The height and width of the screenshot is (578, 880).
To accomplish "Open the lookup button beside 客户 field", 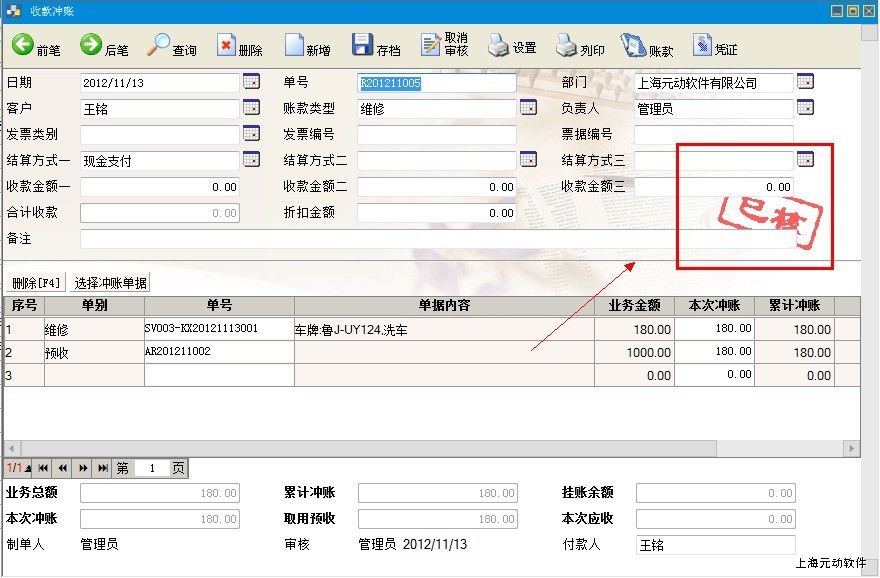I will 250,108.
